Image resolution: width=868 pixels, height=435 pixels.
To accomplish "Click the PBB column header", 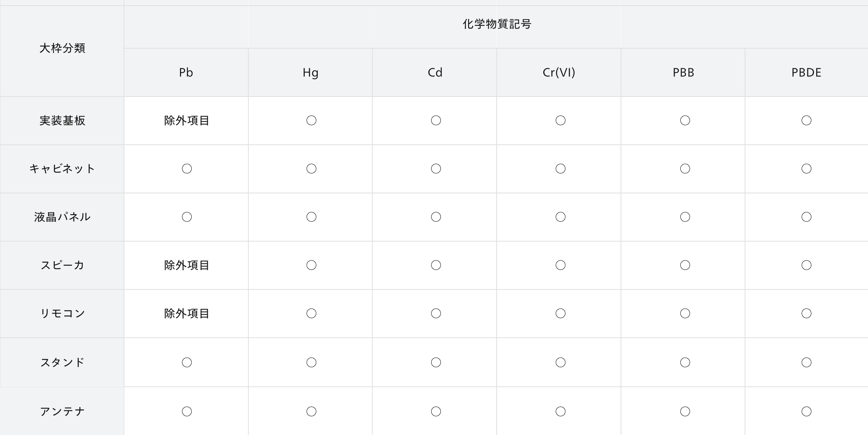I will click(x=683, y=72).
